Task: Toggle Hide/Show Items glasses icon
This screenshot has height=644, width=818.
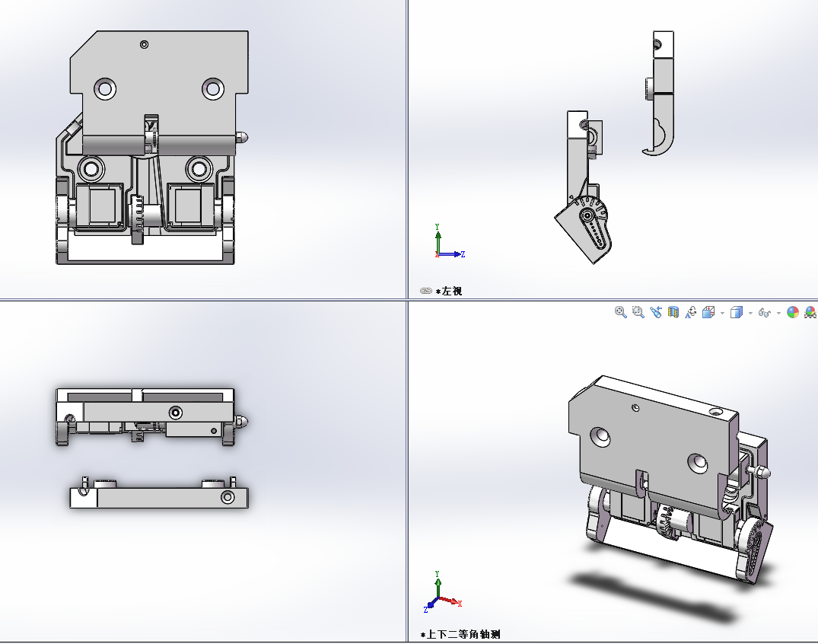Action: (x=764, y=312)
